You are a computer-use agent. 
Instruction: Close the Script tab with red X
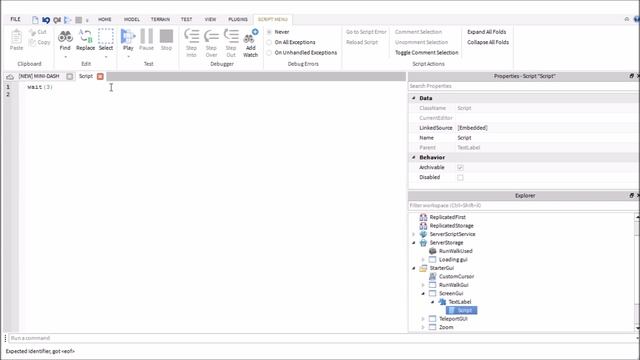click(100, 76)
